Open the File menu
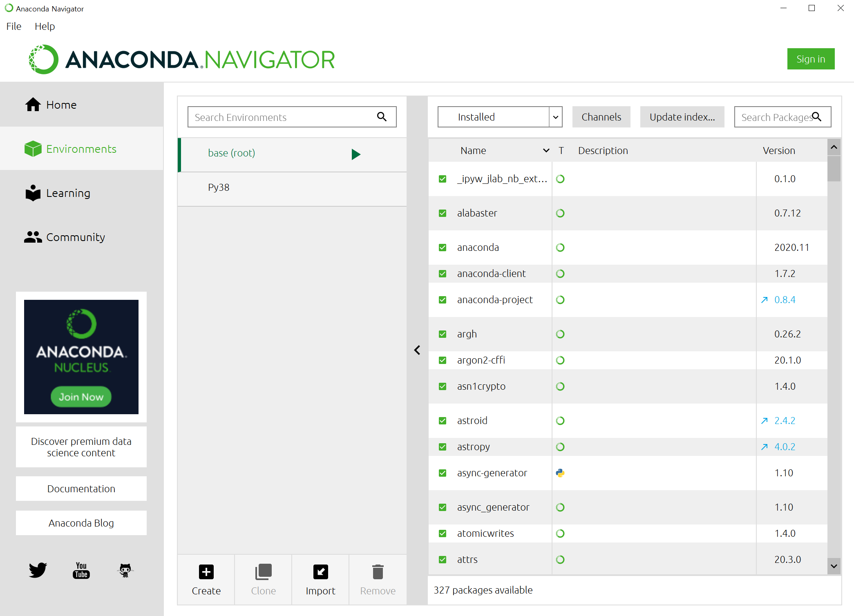 [x=14, y=26]
